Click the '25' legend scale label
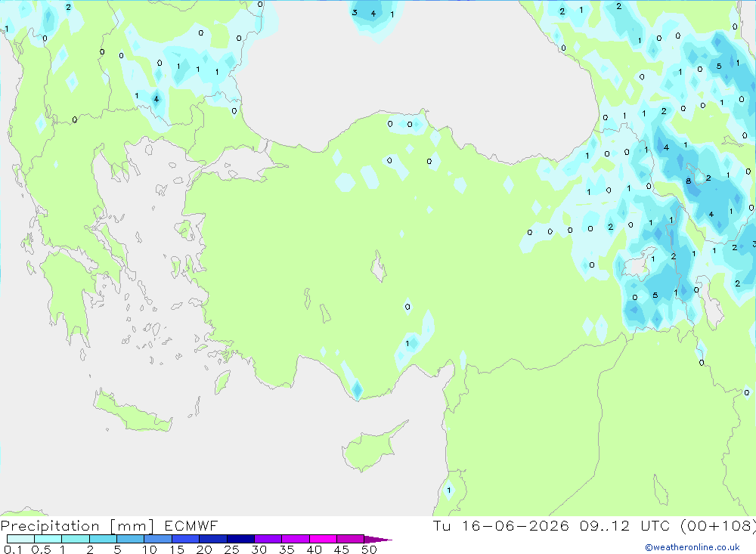Screen dimensions: 756x554 (x=231, y=549)
